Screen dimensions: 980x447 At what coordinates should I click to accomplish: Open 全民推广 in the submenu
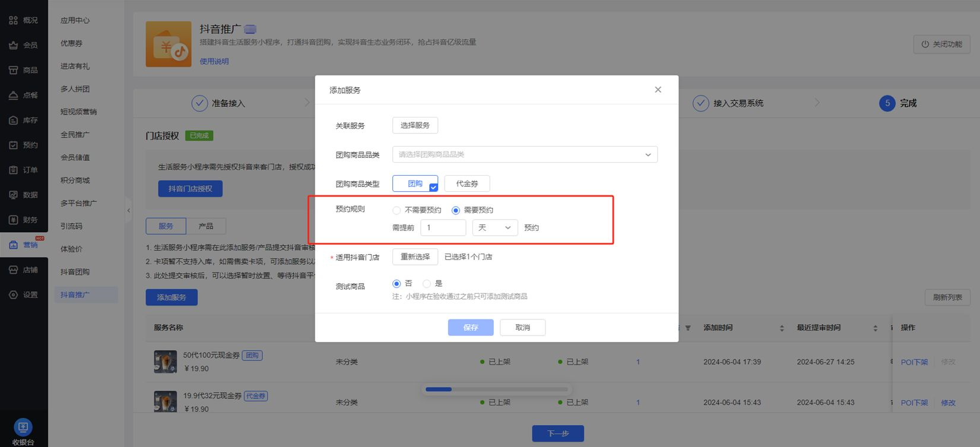pyautogui.click(x=75, y=135)
